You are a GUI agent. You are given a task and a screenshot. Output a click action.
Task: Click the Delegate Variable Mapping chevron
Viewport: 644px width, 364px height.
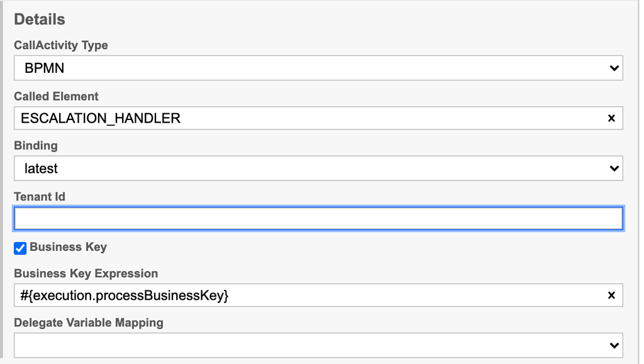(x=614, y=345)
